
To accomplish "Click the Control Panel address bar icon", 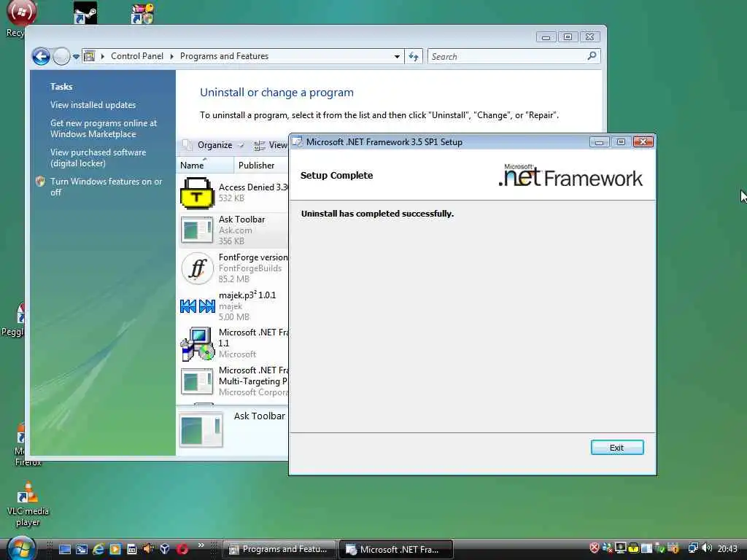I will (89, 56).
